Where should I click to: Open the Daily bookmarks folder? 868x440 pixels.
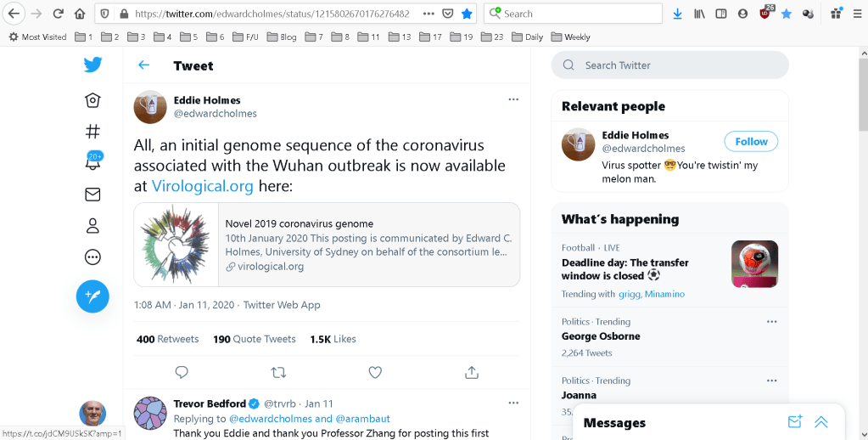pos(527,37)
